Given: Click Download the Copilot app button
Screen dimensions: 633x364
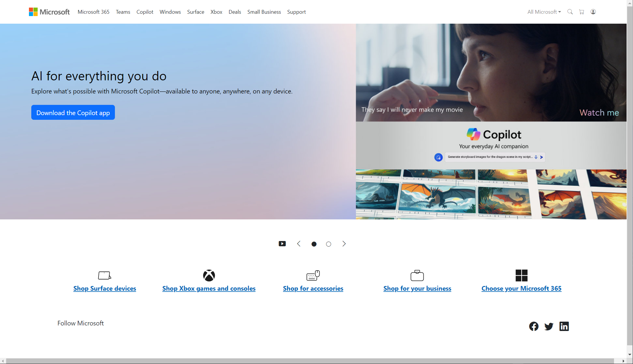Looking at the screenshot, I should (x=73, y=112).
